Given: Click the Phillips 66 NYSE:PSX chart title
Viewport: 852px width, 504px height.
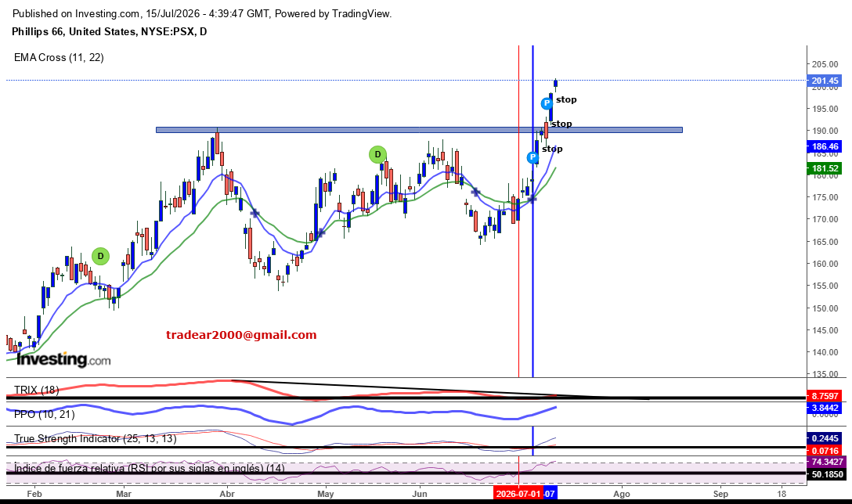Looking at the screenshot, I should [x=109, y=31].
